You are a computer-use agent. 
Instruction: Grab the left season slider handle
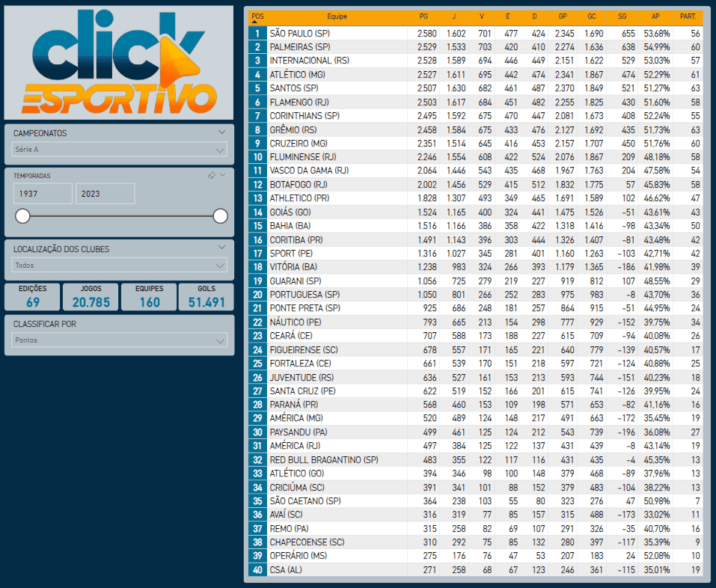[23, 216]
